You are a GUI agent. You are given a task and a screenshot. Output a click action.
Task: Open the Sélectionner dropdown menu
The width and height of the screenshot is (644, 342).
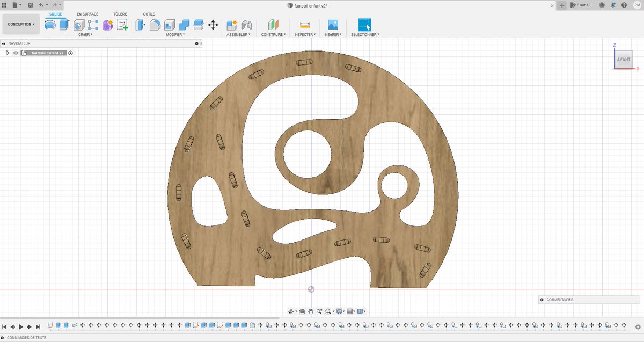coord(365,34)
